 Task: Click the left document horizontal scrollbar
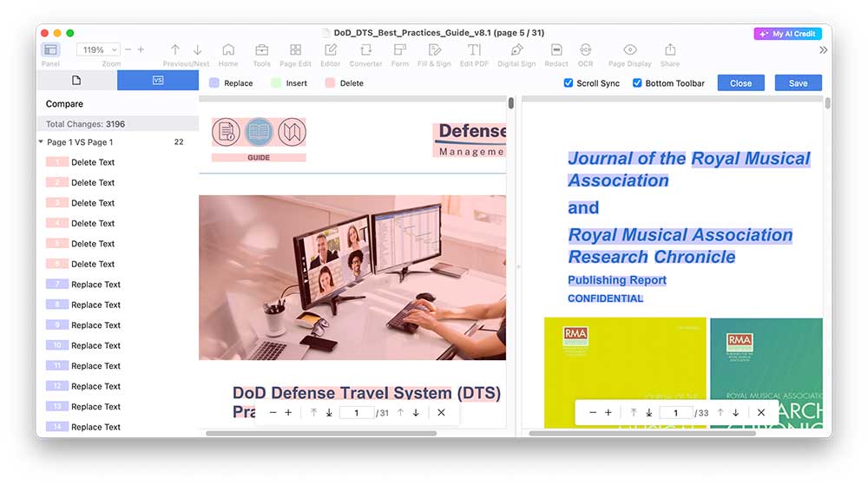coord(321,434)
